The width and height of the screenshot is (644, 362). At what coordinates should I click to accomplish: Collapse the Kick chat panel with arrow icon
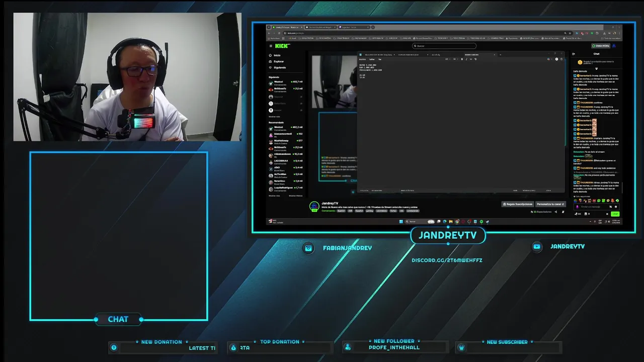(x=574, y=54)
